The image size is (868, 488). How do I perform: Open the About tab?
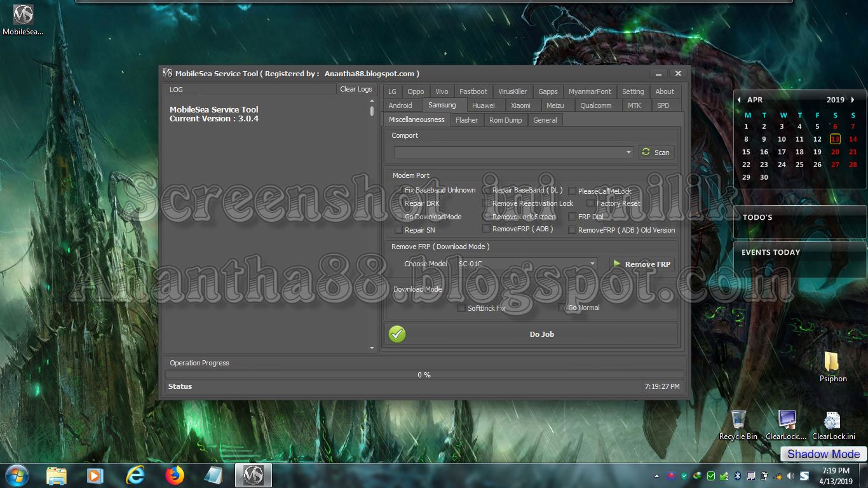coord(665,91)
